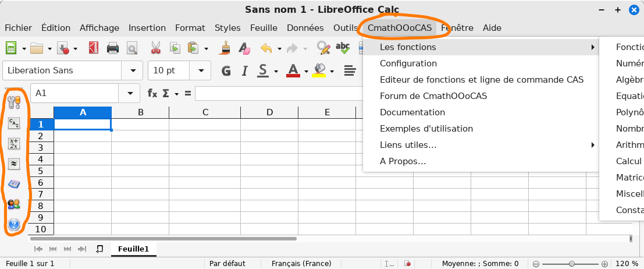Click the Export as PDF icon
Screen dimensions: 644x269
click(x=93, y=48)
